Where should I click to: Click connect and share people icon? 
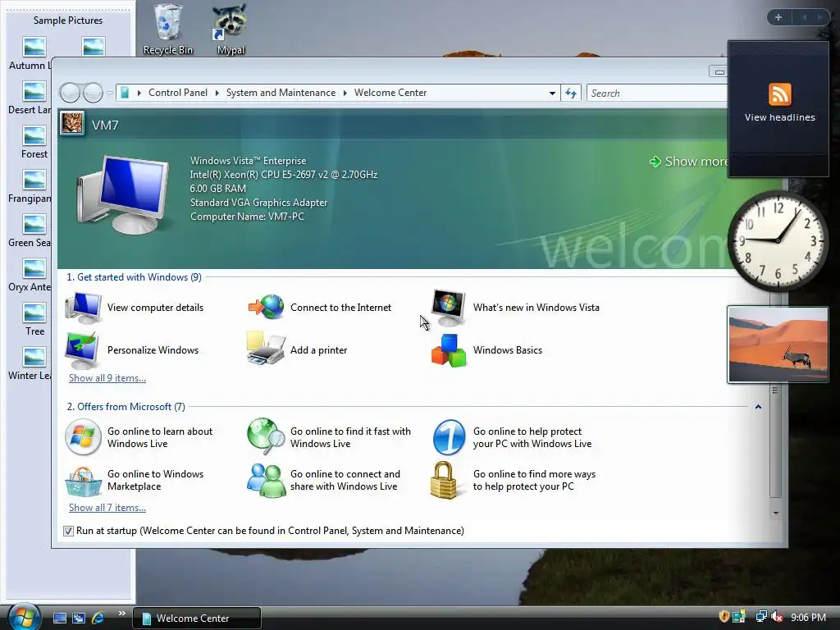tap(267, 480)
